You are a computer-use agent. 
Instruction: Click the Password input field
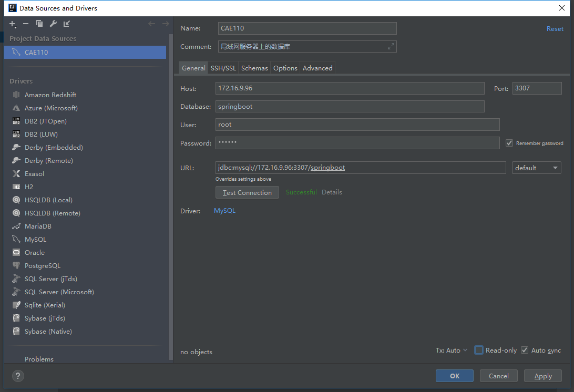click(x=357, y=143)
